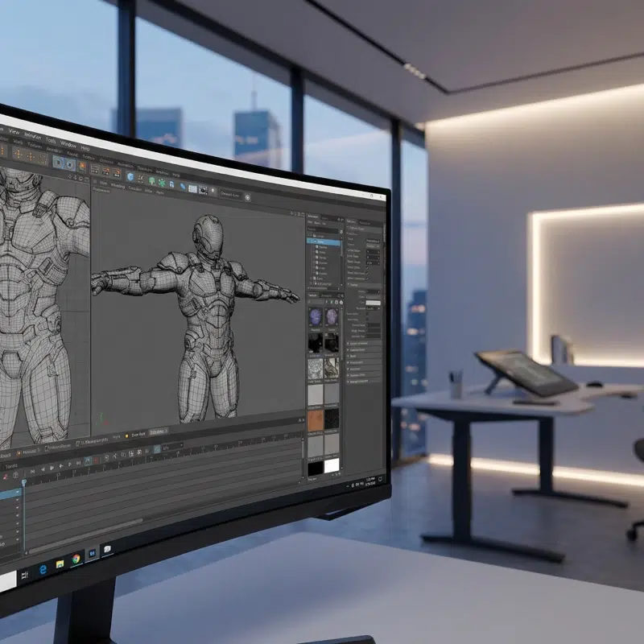This screenshot has width=644, height=644.
Task: Open the Animation menu in top bar
Action: pos(32,136)
